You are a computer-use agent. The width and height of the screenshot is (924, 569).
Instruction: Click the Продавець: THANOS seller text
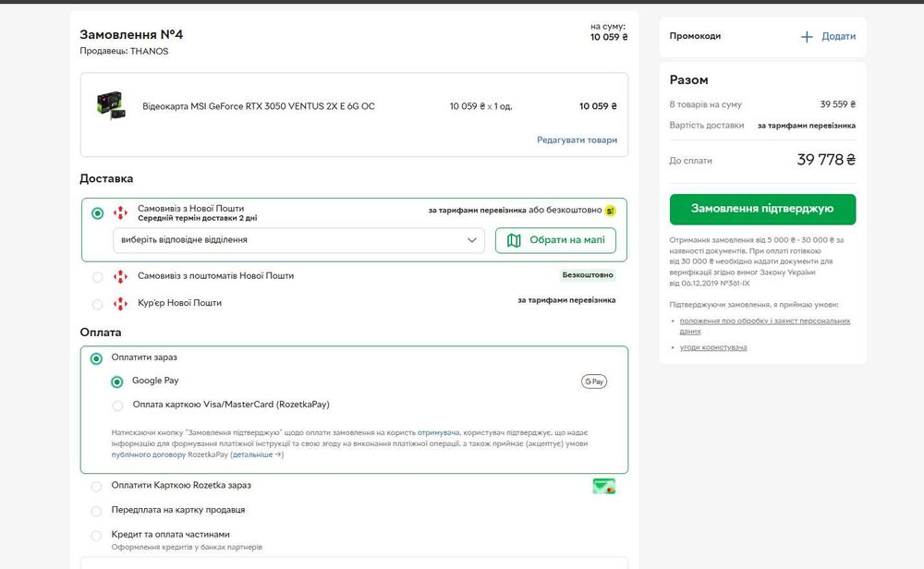125,51
